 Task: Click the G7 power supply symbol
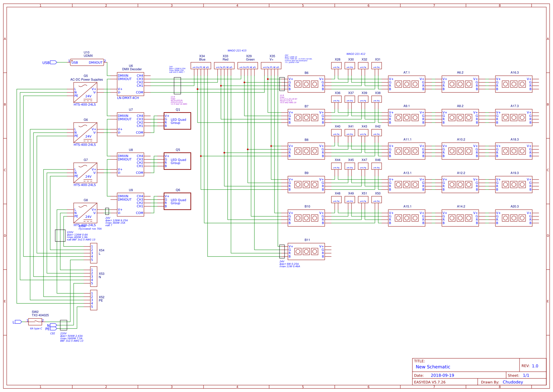[x=85, y=173]
